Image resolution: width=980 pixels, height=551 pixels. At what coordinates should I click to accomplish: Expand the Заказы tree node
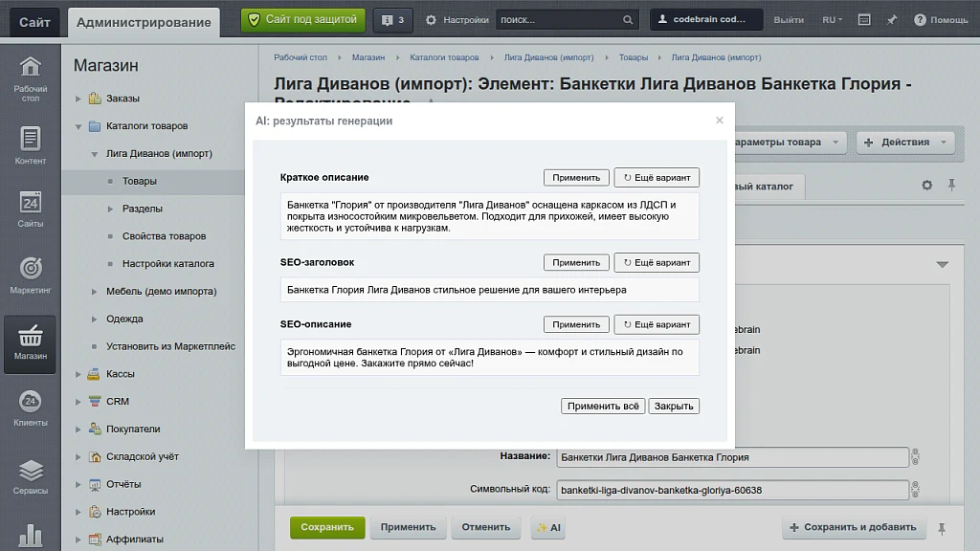click(x=78, y=99)
